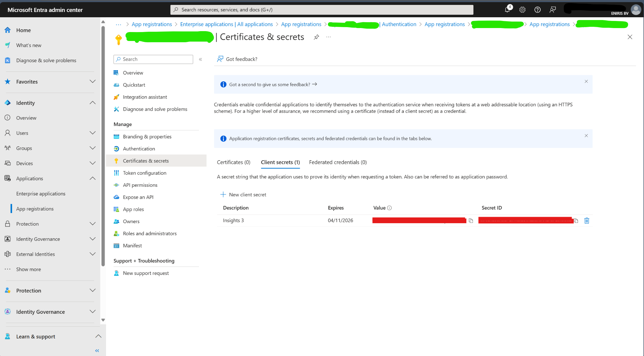
Task: Dismiss the application registration info banner
Action: tap(586, 136)
